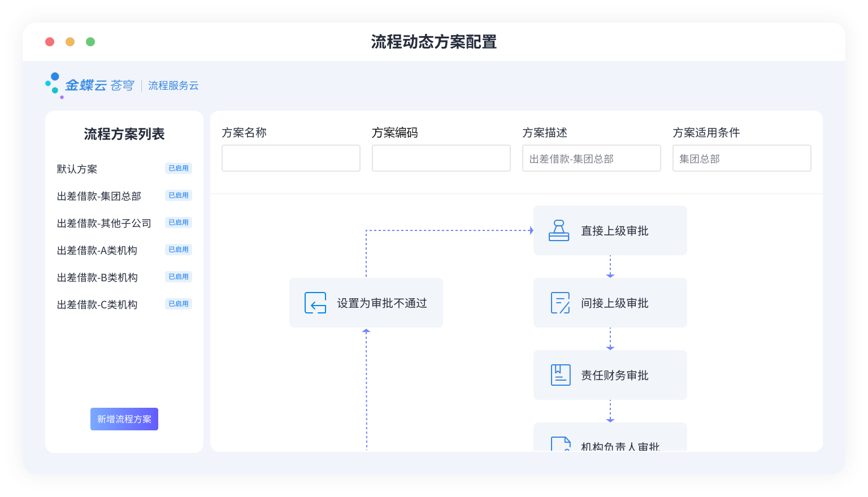
Task: Click 已启用 badge next to 出差借款-C类机构
Action: click(x=179, y=304)
